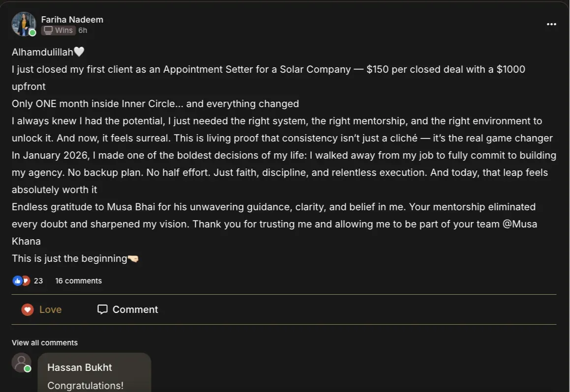Toggle the Love reaction text label
The height and width of the screenshot is (392, 570).
pos(50,309)
